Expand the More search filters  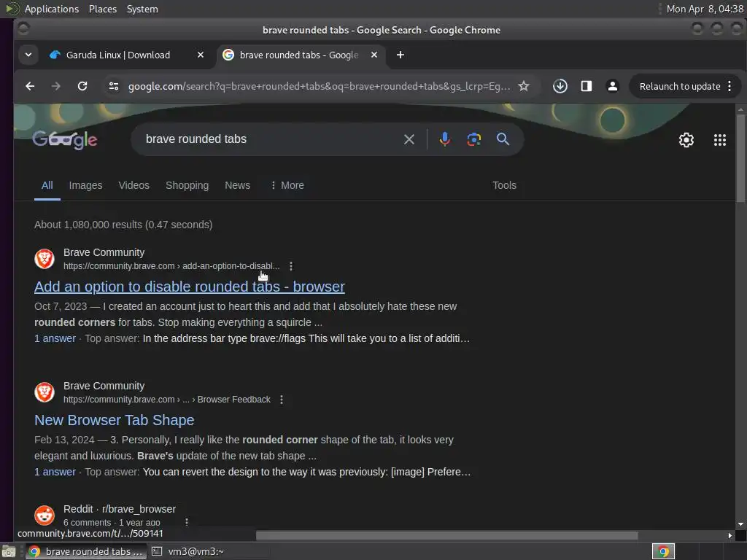pos(287,185)
